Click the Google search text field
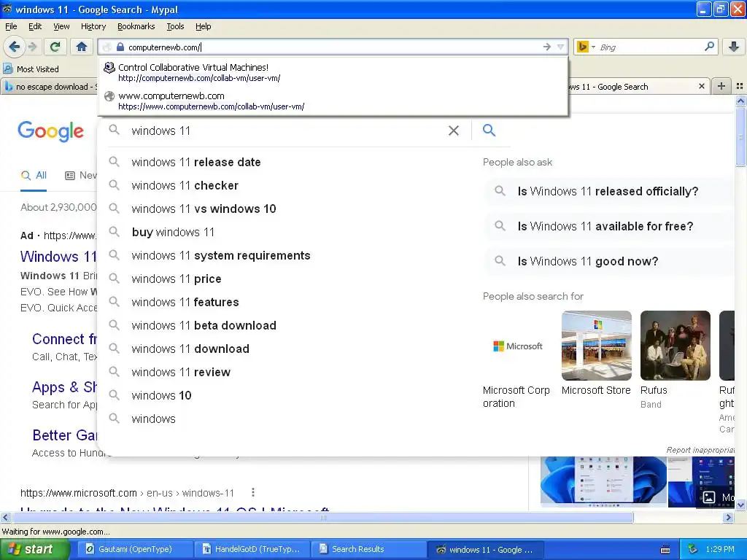 pyautogui.click(x=286, y=131)
